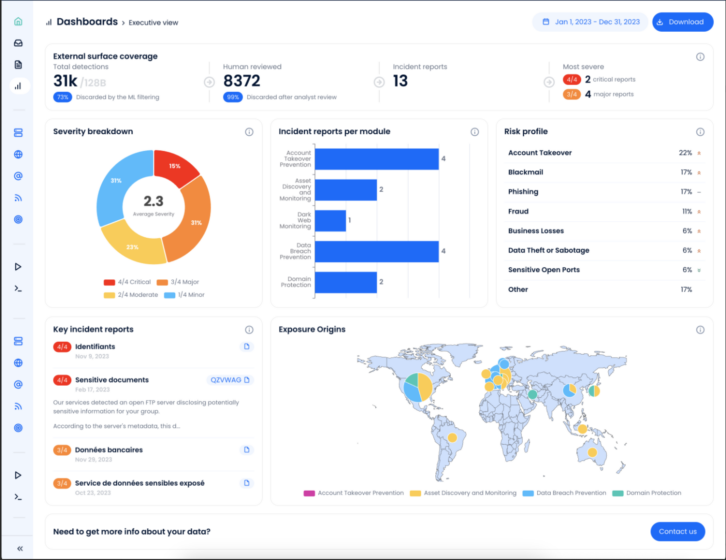
Task: Click the server icon in the lower sidebar group
Action: point(18,341)
